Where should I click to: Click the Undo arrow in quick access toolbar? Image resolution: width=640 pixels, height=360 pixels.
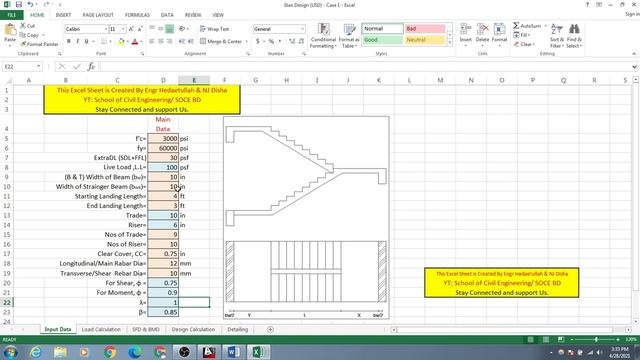[31, 4]
